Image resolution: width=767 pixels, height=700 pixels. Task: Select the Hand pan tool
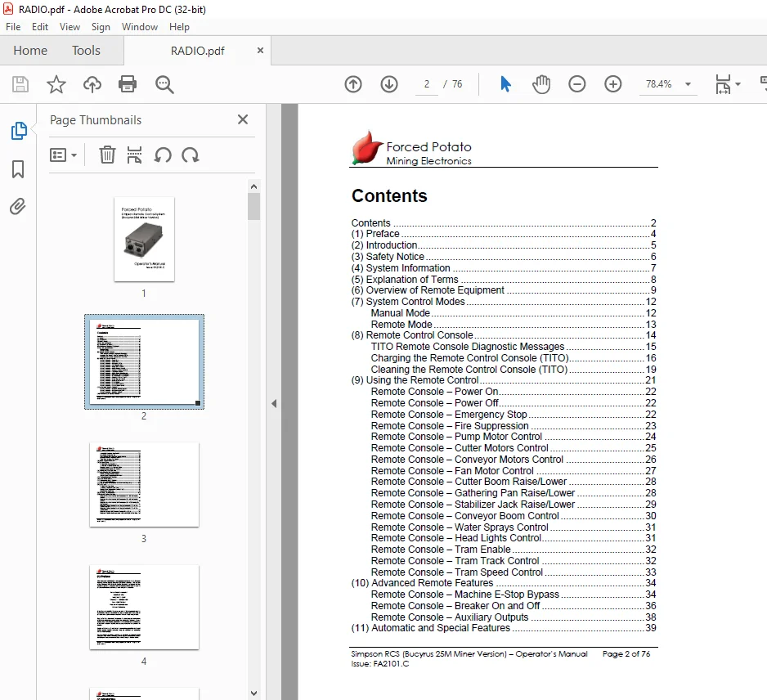point(541,84)
